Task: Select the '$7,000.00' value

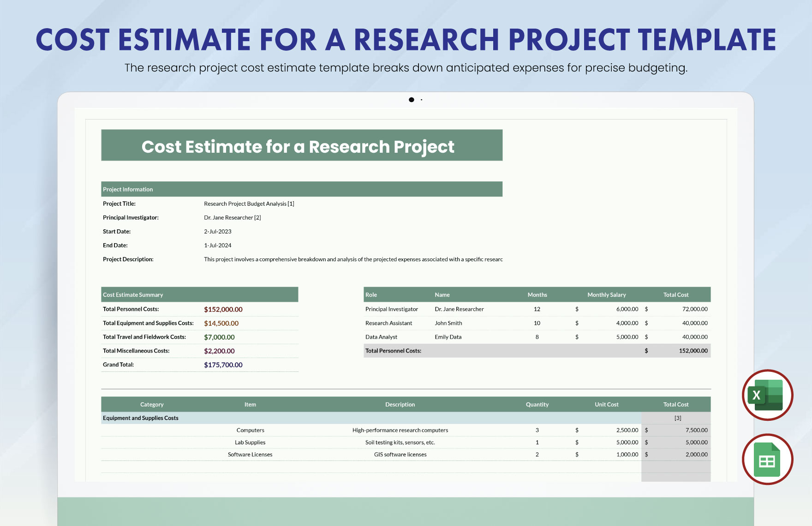Action: tap(220, 337)
